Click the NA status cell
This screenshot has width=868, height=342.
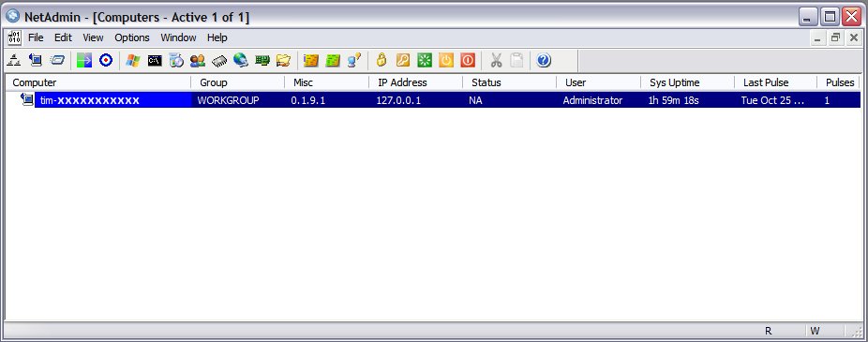coord(475,100)
